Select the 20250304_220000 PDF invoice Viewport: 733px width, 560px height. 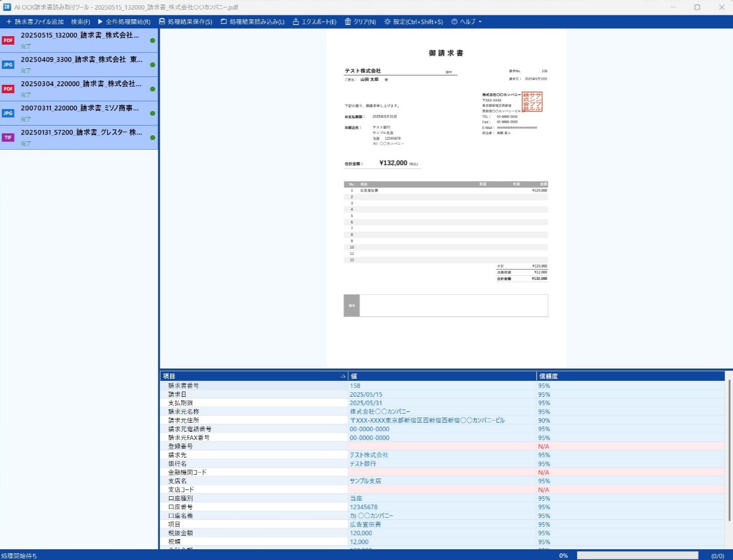(x=79, y=89)
